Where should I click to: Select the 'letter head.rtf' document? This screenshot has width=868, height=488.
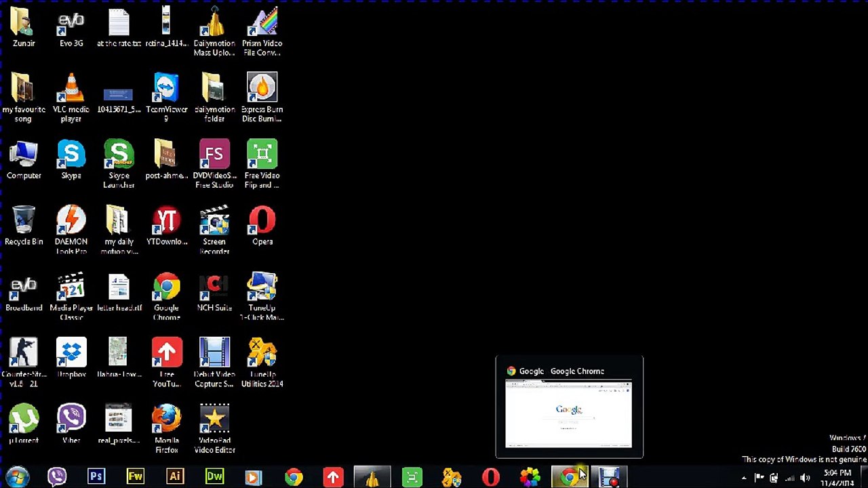point(119,292)
